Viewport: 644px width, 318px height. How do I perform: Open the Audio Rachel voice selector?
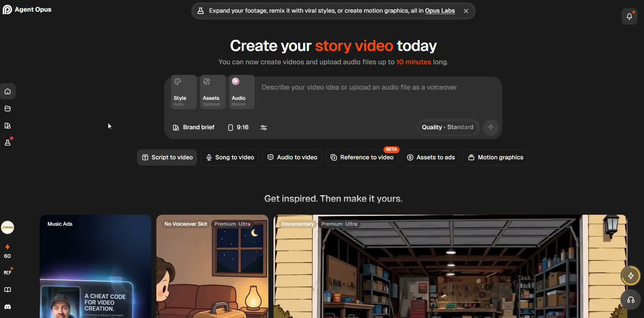[242, 92]
